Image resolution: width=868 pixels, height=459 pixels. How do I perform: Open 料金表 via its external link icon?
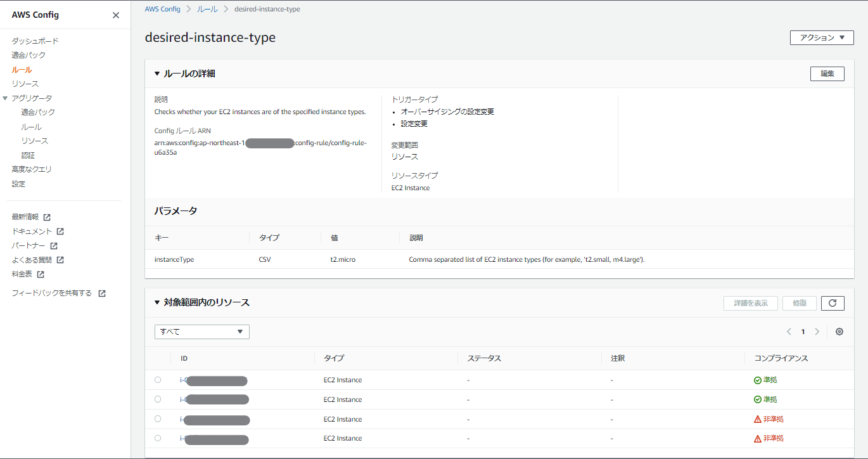click(x=42, y=274)
